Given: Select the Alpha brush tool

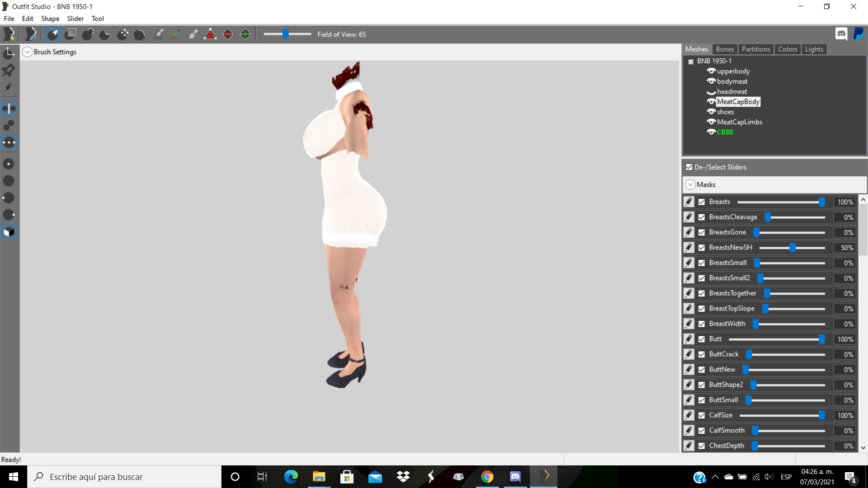Looking at the screenshot, I should coord(193,34).
